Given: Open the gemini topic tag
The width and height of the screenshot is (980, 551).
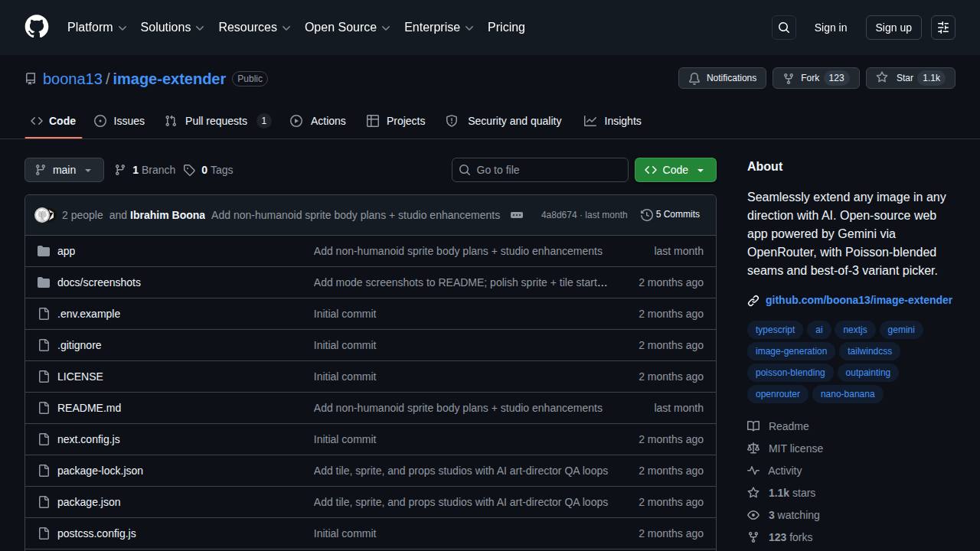Looking at the screenshot, I should (x=901, y=330).
